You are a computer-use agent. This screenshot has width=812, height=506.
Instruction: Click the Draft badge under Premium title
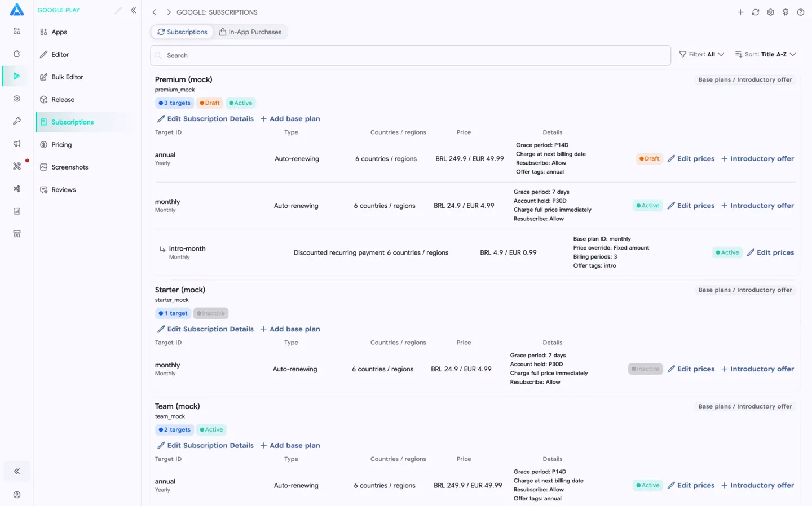[210, 103]
